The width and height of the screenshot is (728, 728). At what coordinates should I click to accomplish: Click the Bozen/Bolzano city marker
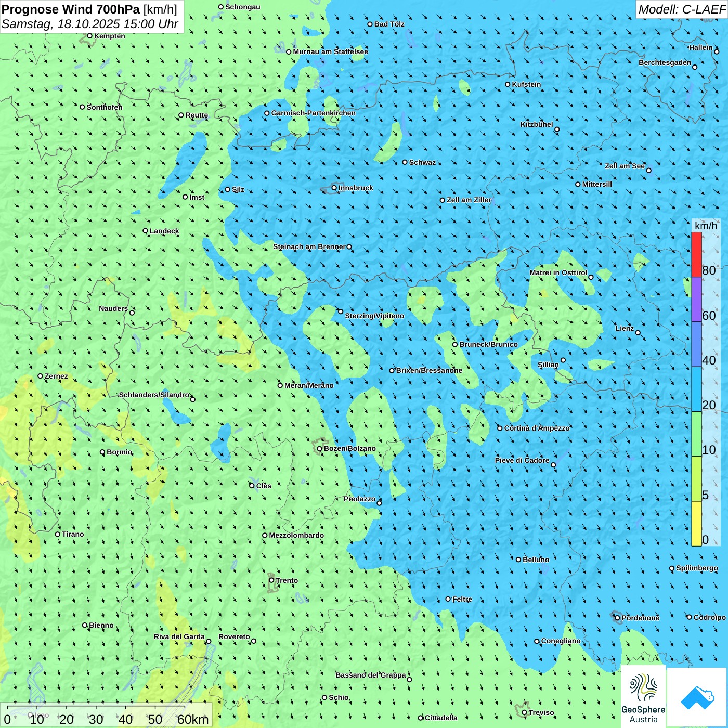319,448
